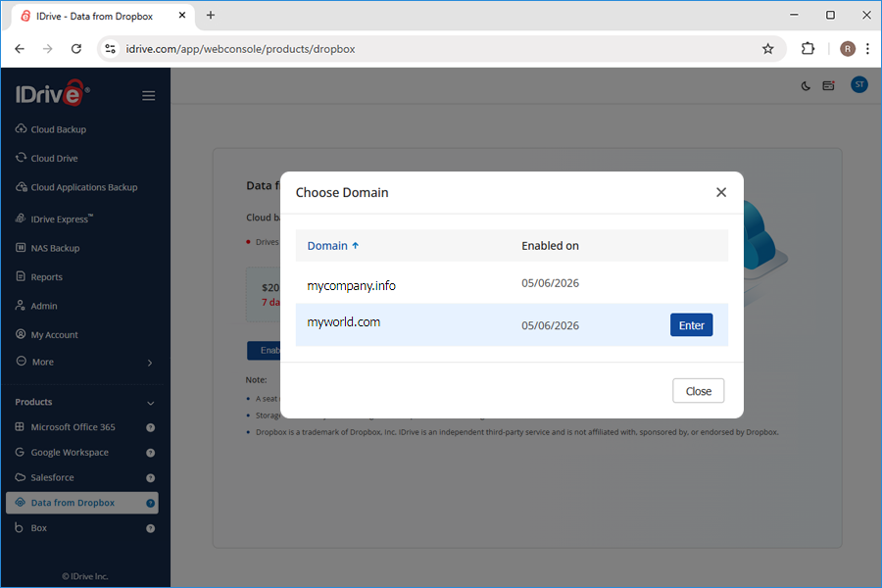Click the NAS Backup icon
Image resolution: width=882 pixels, height=588 pixels.
(21, 248)
